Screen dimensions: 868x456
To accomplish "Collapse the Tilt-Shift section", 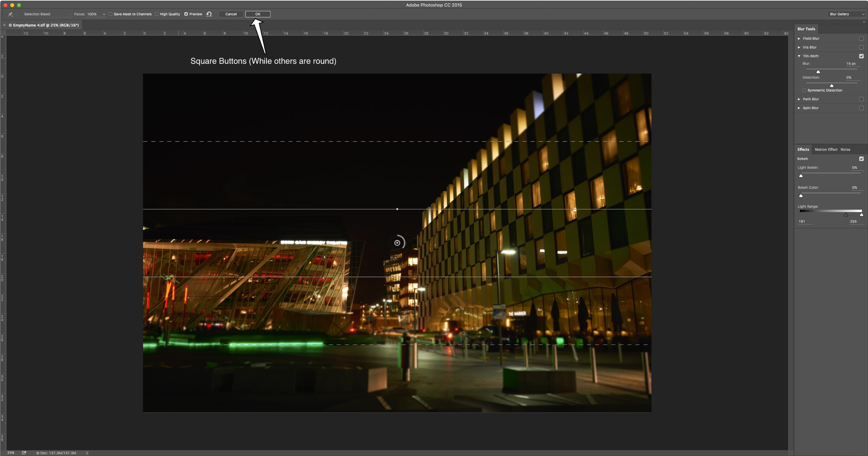I will coord(799,56).
